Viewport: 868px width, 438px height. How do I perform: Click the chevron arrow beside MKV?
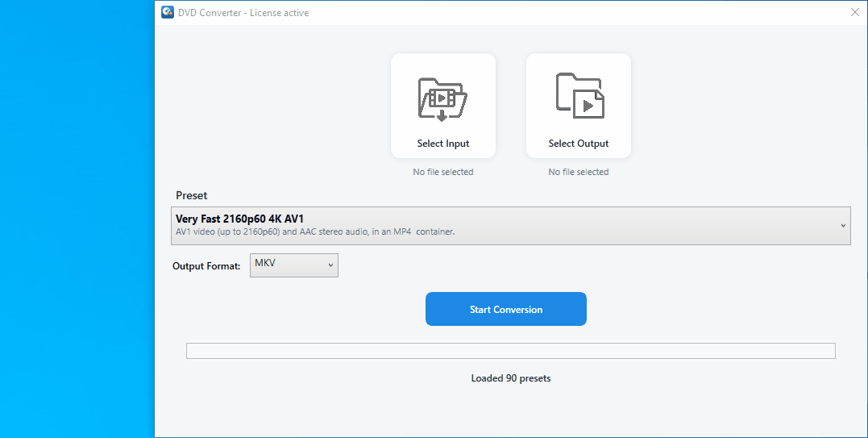(x=330, y=265)
